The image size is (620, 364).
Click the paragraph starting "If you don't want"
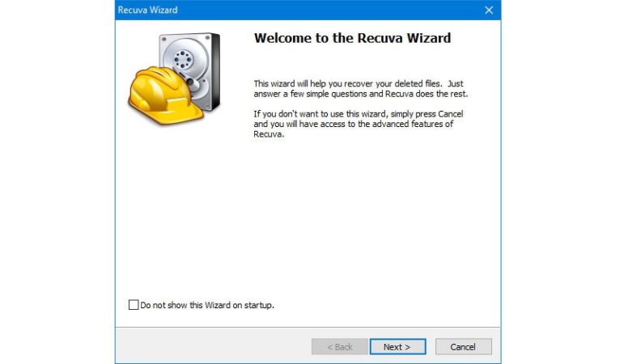click(359, 124)
